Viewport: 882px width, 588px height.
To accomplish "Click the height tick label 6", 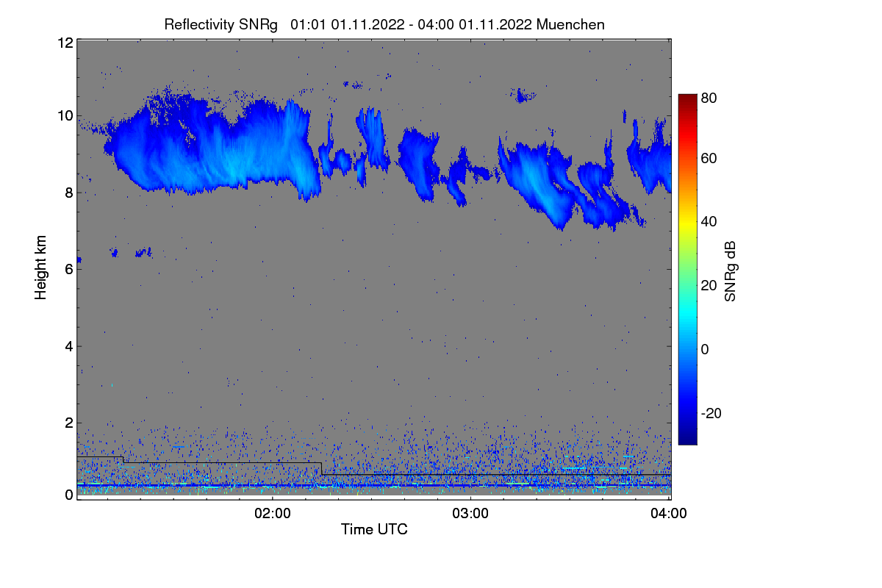I will point(68,269).
